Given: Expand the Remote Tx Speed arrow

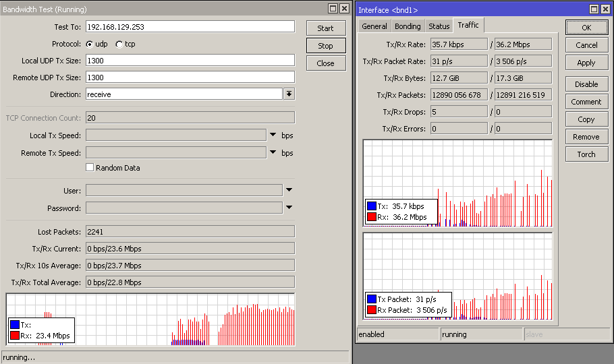Looking at the screenshot, I should 273,152.
